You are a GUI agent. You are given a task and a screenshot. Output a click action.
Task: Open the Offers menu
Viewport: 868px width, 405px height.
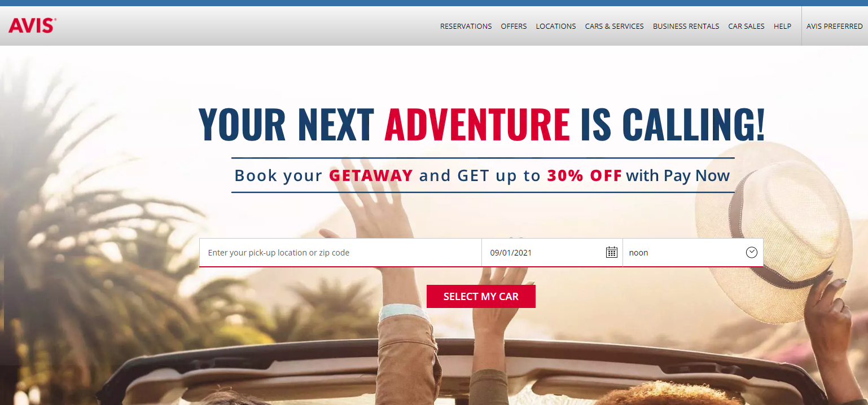tap(514, 26)
